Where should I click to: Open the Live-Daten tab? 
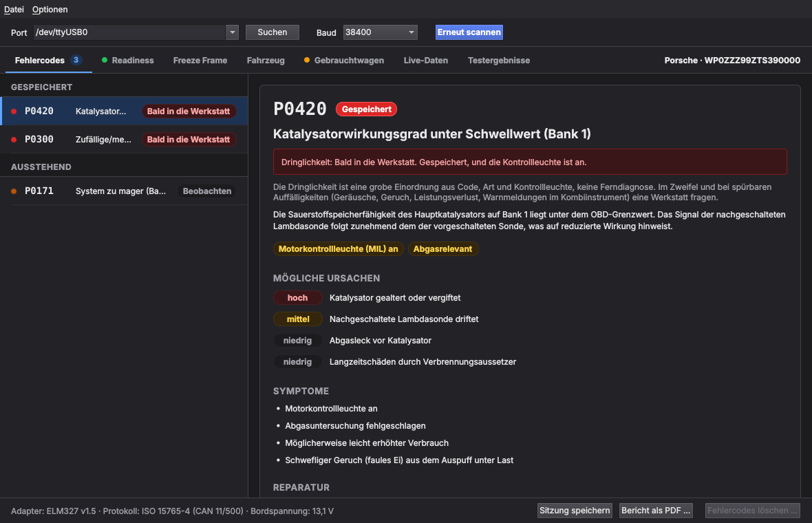click(426, 60)
